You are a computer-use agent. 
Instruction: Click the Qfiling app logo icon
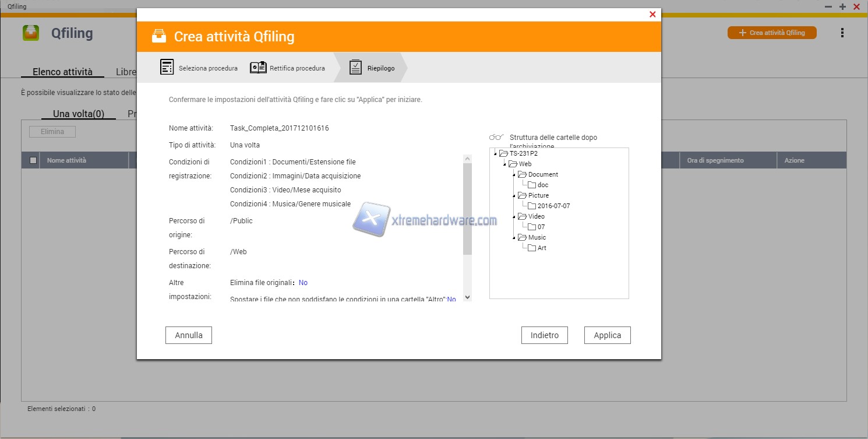click(31, 33)
